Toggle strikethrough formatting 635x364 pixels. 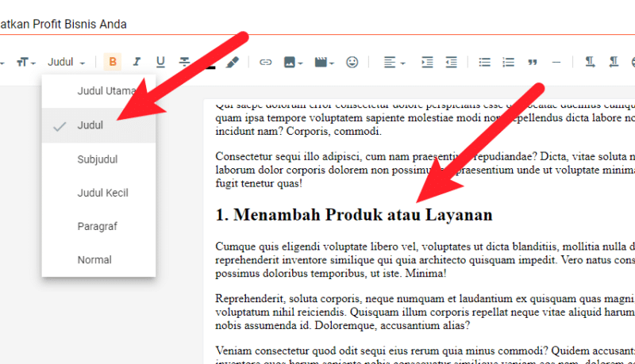tap(184, 62)
